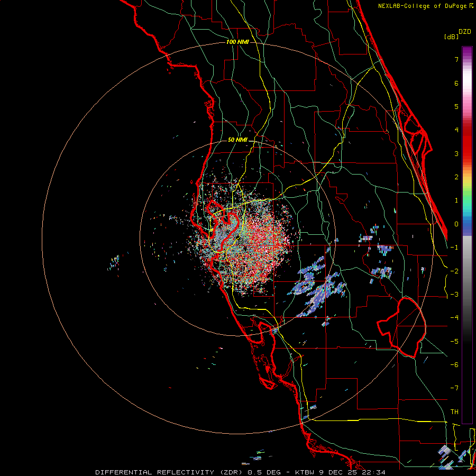Click scale value 3 on legend
This screenshot has height=476, width=476.
click(456, 153)
